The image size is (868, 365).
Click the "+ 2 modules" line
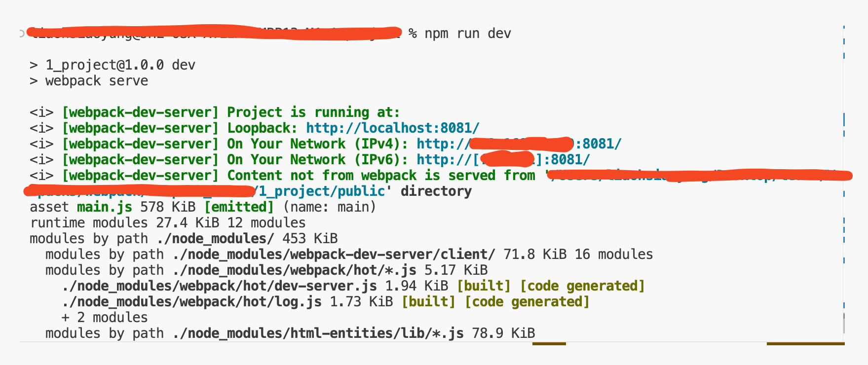coord(104,318)
